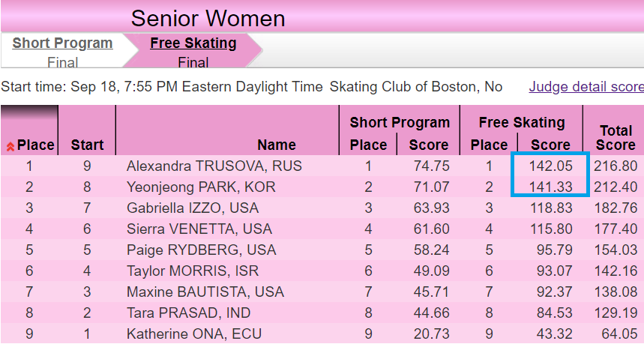Sort results by Start column header
This screenshot has height=344, width=644.
coord(87,145)
